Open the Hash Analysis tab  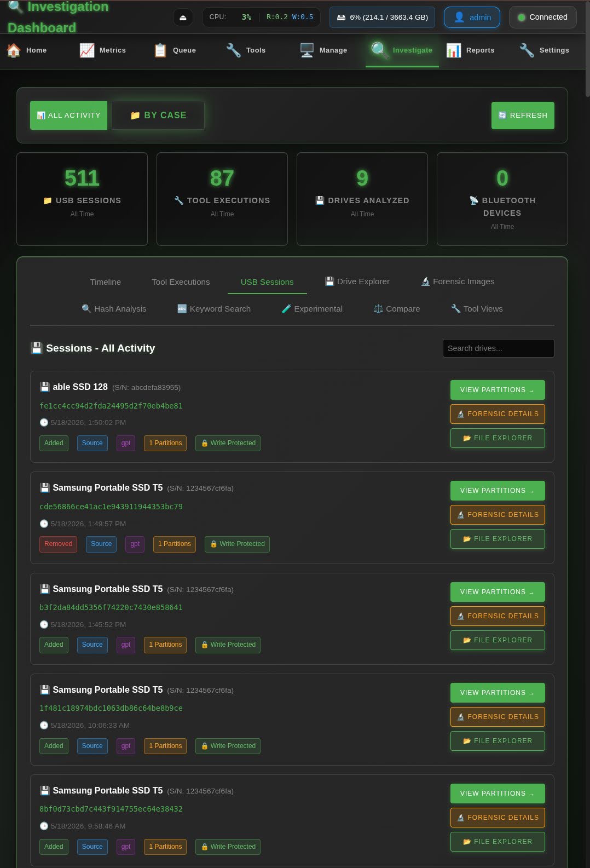[114, 309]
